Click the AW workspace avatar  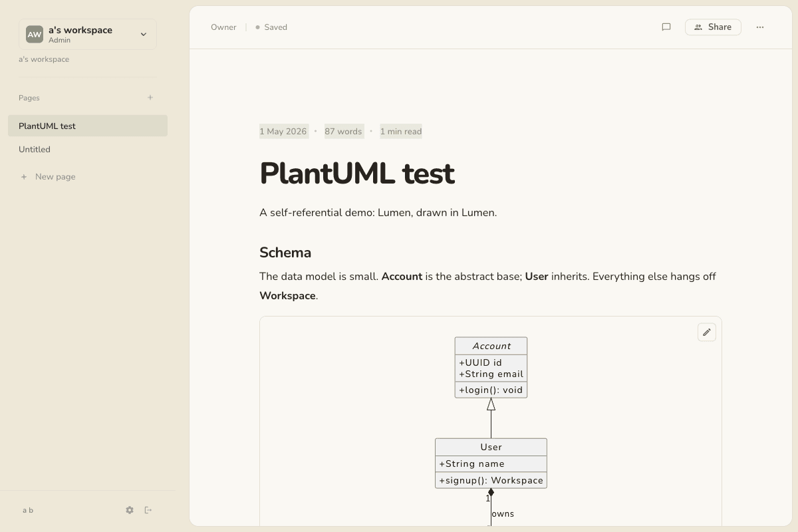tap(35, 34)
